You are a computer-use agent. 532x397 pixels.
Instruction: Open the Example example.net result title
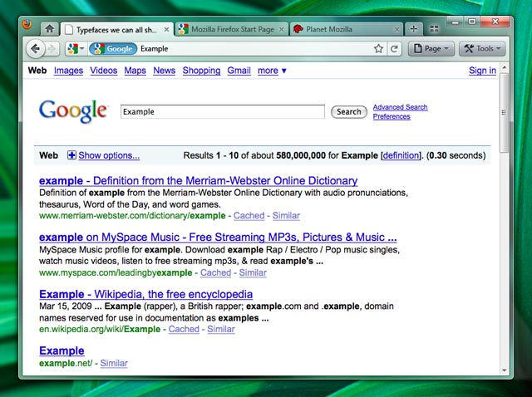click(x=62, y=350)
